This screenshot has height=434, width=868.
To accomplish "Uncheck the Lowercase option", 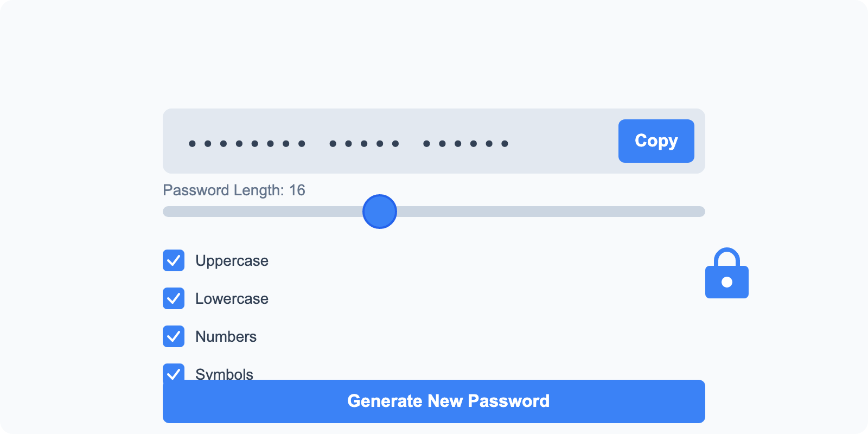I will tap(174, 298).
